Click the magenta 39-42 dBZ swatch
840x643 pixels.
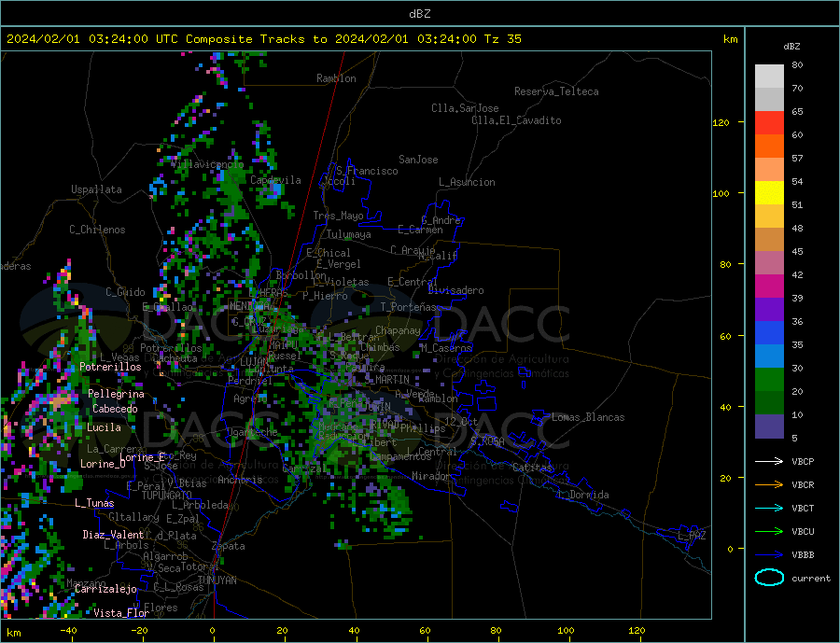[x=769, y=287]
